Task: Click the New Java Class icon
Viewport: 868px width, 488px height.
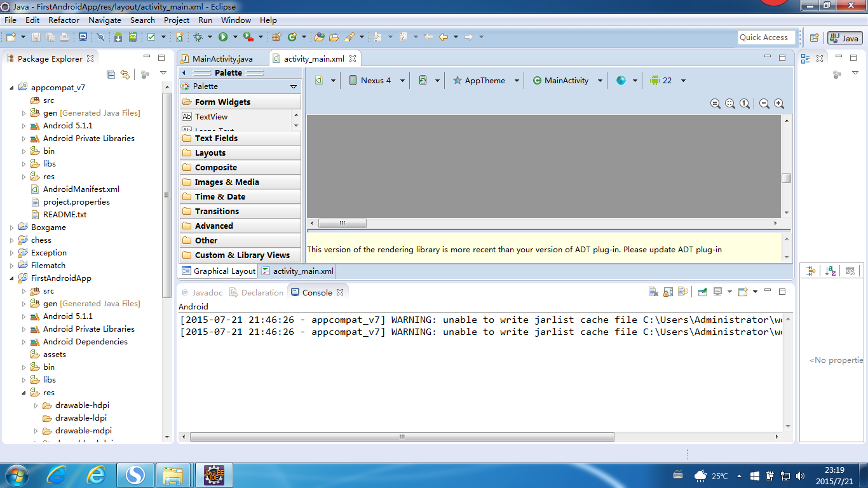Action: pyautogui.click(x=292, y=37)
